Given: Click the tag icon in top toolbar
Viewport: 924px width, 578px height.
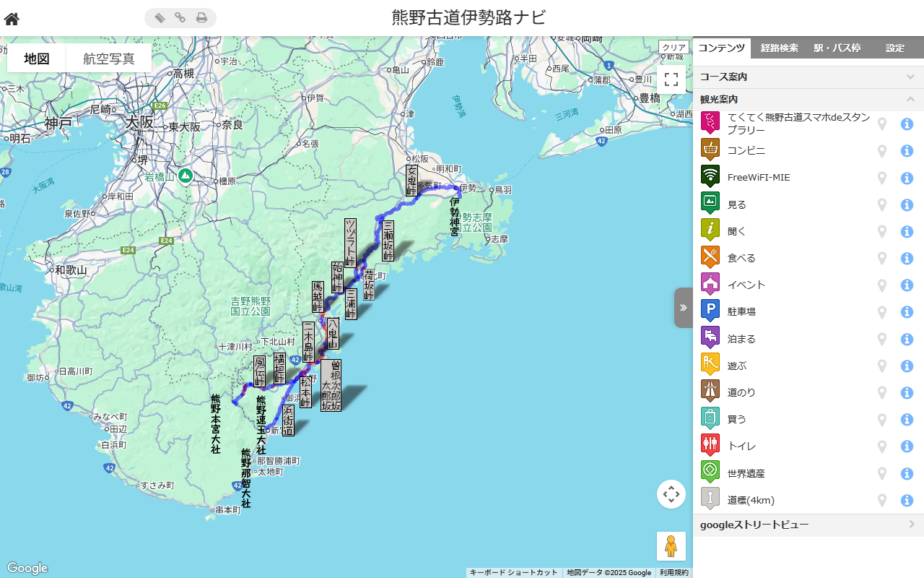Looking at the screenshot, I should pos(160,18).
